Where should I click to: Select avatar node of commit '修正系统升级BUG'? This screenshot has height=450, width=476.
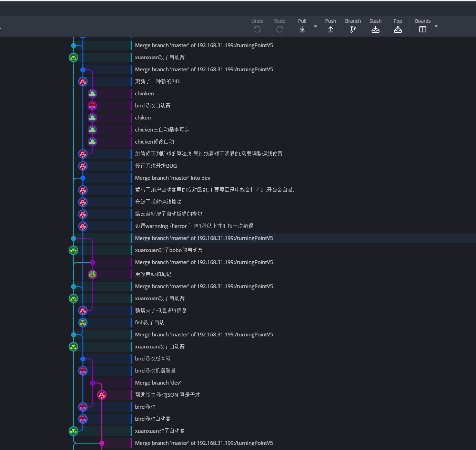tap(83, 166)
